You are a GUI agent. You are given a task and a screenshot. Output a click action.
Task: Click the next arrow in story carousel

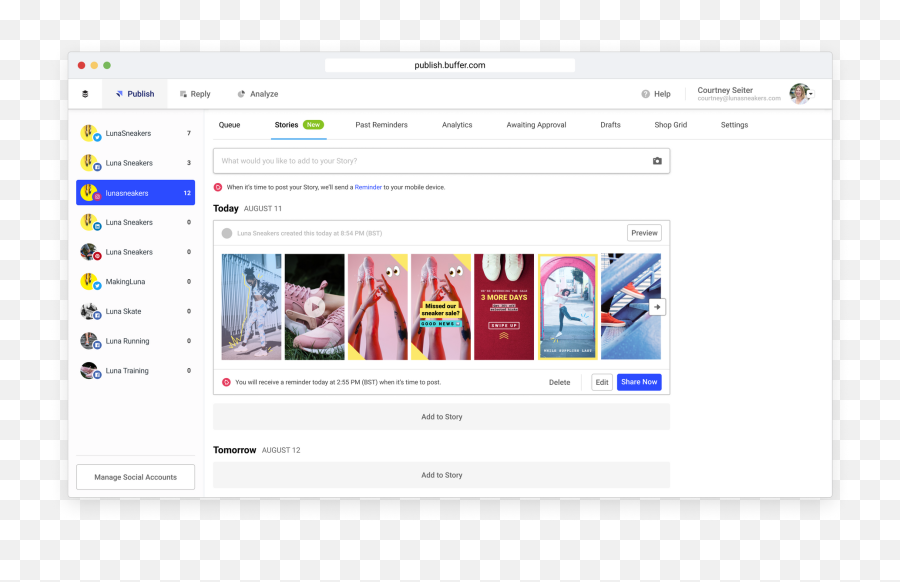point(656,307)
